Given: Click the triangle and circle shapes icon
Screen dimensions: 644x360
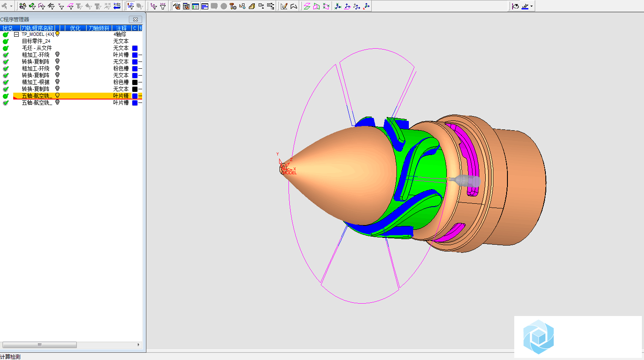Looking at the screenshot, I should tap(242, 6).
